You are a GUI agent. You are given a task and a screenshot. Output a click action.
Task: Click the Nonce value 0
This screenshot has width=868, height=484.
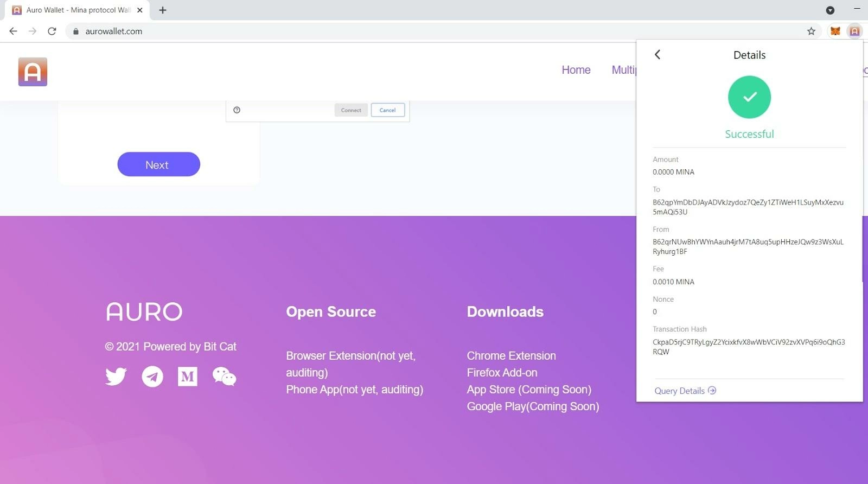pos(655,312)
